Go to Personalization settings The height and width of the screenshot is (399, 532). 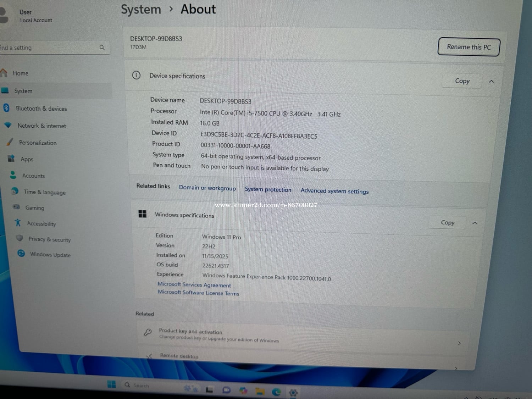click(x=38, y=143)
